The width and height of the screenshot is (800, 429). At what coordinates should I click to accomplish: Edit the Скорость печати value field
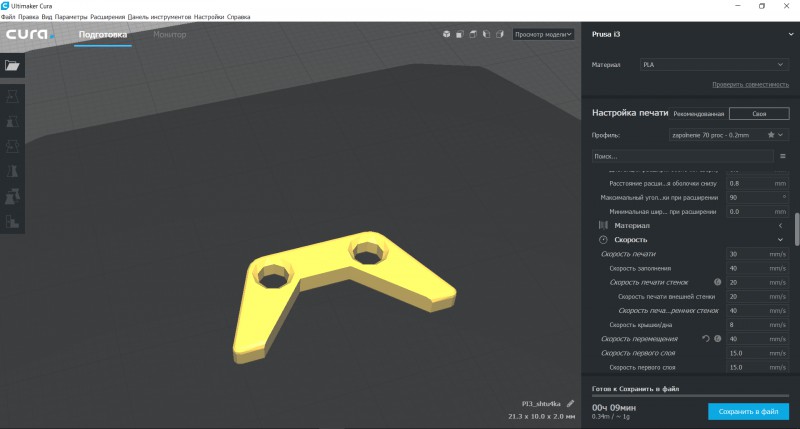click(757, 254)
